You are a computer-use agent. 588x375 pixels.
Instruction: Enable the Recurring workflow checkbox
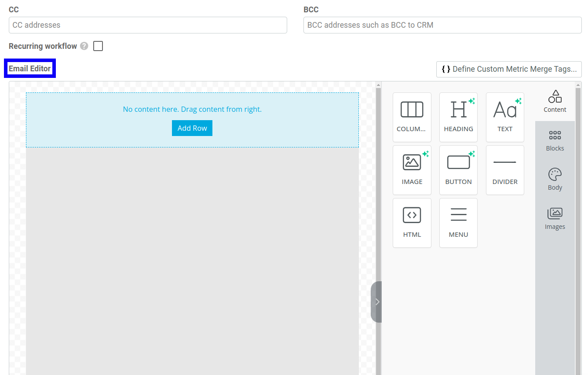pyautogui.click(x=98, y=46)
